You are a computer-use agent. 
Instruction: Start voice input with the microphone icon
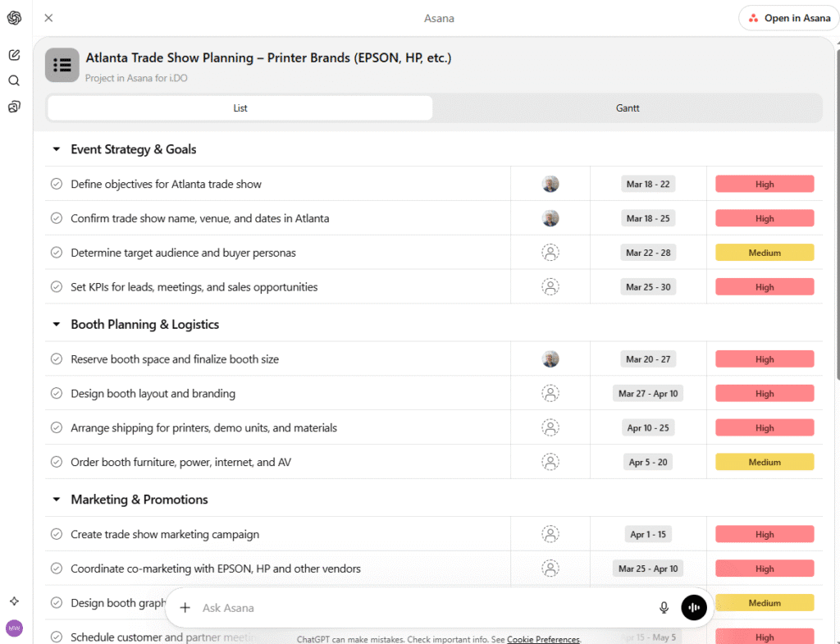tap(664, 607)
